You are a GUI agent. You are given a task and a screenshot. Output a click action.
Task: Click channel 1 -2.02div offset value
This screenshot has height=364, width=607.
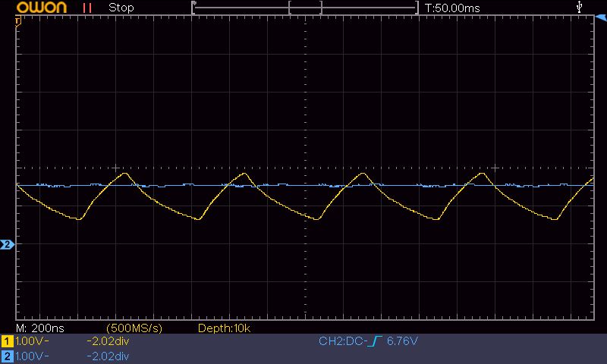click(x=108, y=341)
